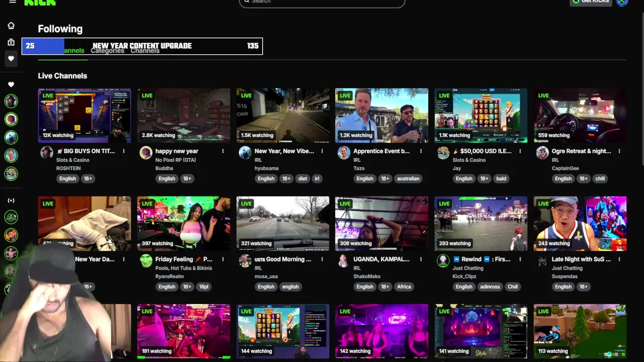The width and height of the screenshot is (644, 362).
Task: Open CaptainGee 559 watching stream thumbnail
Action: pos(580,116)
